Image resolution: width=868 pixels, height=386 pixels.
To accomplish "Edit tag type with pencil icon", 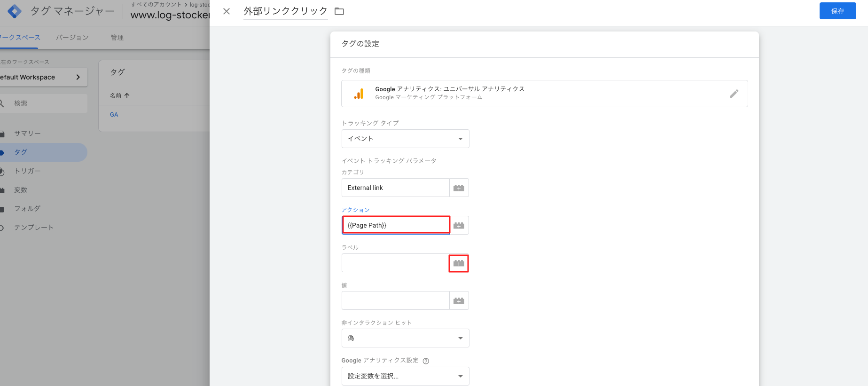I will [x=734, y=94].
